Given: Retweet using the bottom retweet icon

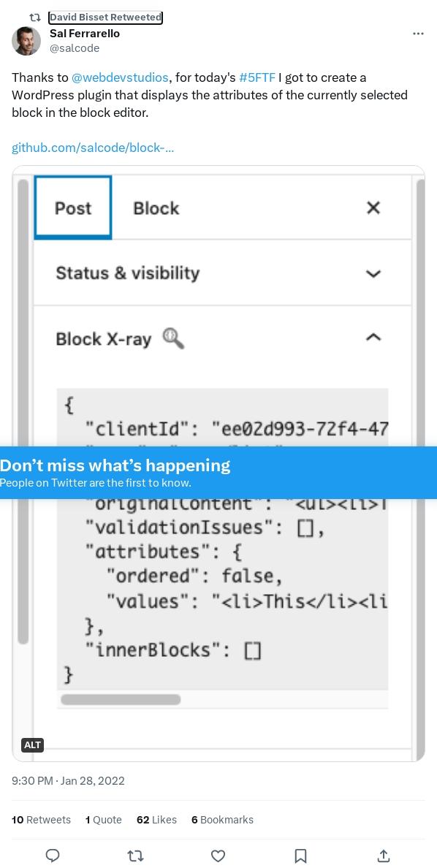Looking at the screenshot, I should tap(136, 856).
